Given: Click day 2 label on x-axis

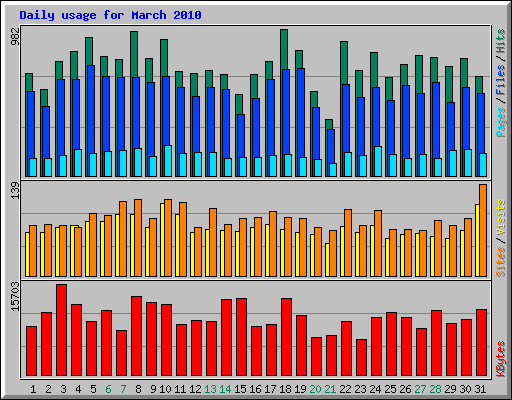Looking at the screenshot, I should [x=48, y=389].
